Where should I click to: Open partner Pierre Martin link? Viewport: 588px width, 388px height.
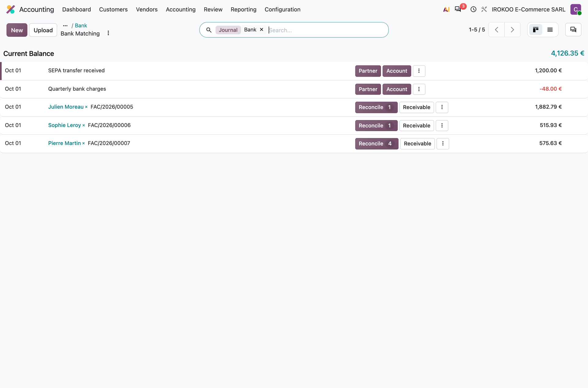64,143
